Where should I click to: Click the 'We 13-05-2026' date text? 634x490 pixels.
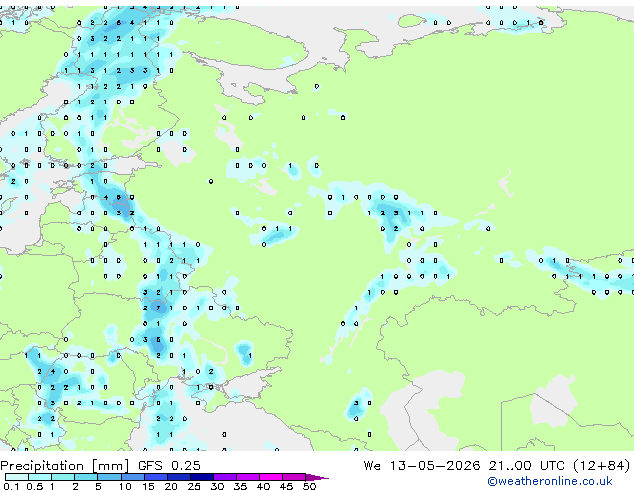coord(422,466)
